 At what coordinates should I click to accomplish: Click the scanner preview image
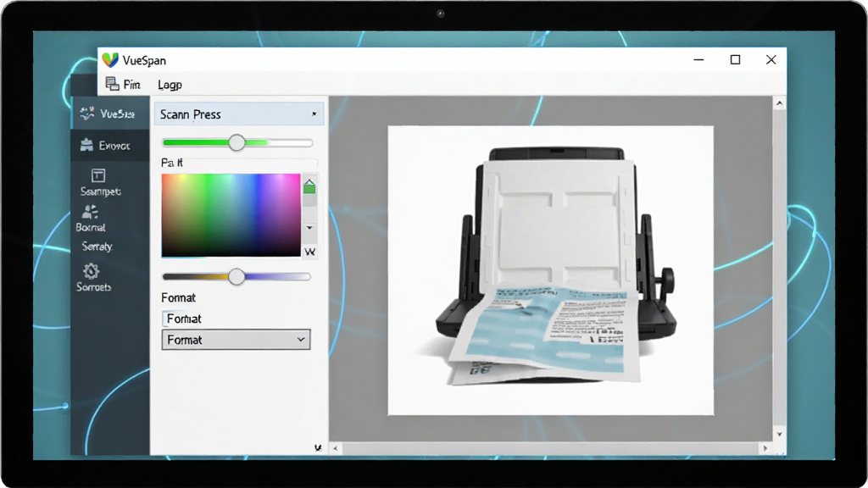pyautogui.click(x=551, y=270)
